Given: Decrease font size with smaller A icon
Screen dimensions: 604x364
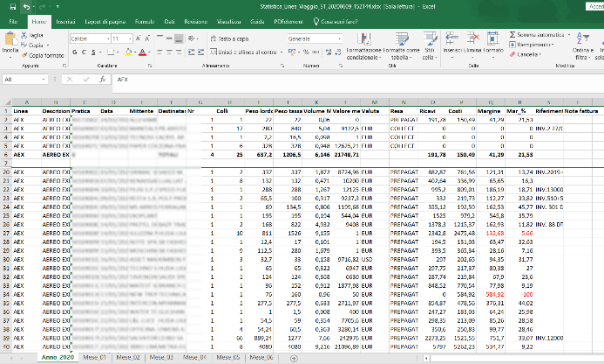Looking at the screenshot, I should (x=147, y=39).
